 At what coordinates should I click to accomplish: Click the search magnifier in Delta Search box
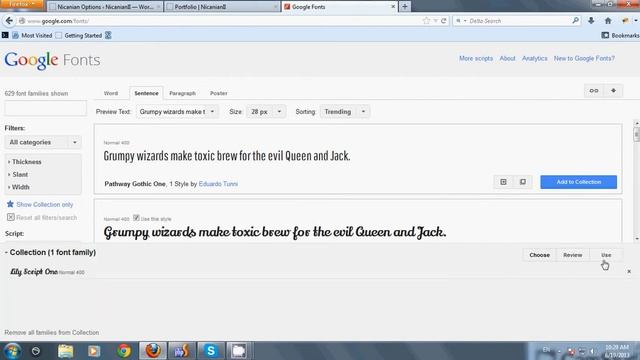pyautogui.click(x=575, y=20)
